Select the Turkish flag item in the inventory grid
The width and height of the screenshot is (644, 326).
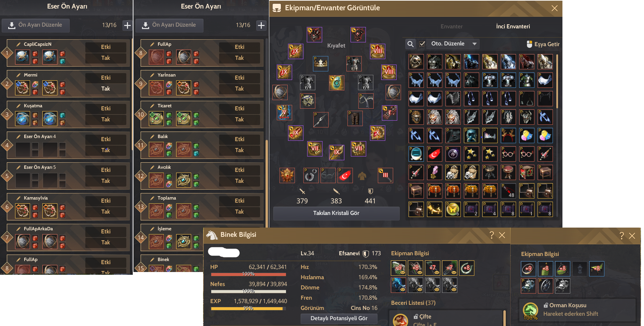point(434,154)
